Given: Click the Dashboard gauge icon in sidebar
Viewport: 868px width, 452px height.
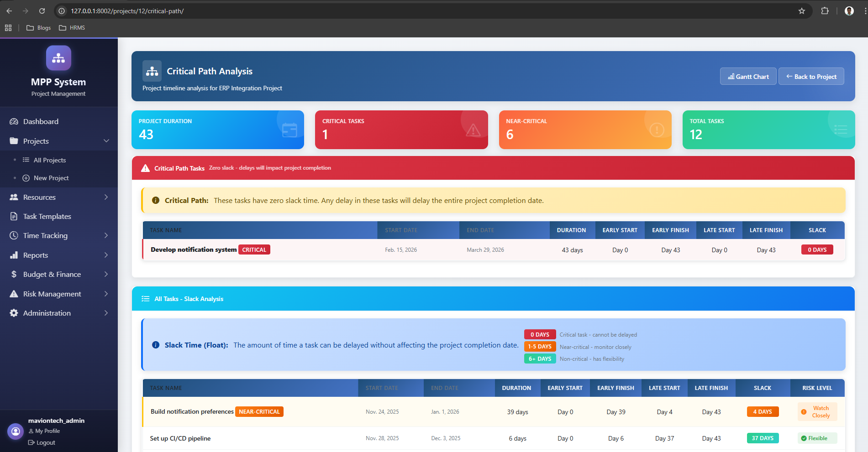Looking at the screenshot, I should [14, 121].
